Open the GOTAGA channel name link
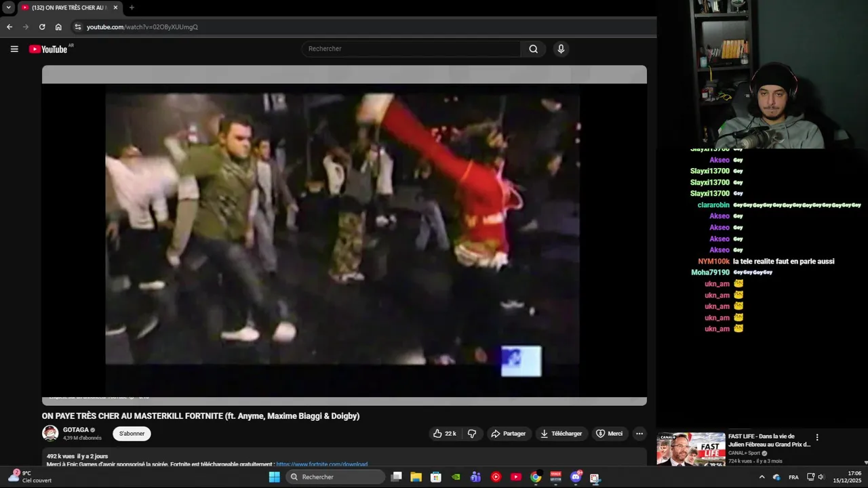The image size is (868, 488). 75,430
